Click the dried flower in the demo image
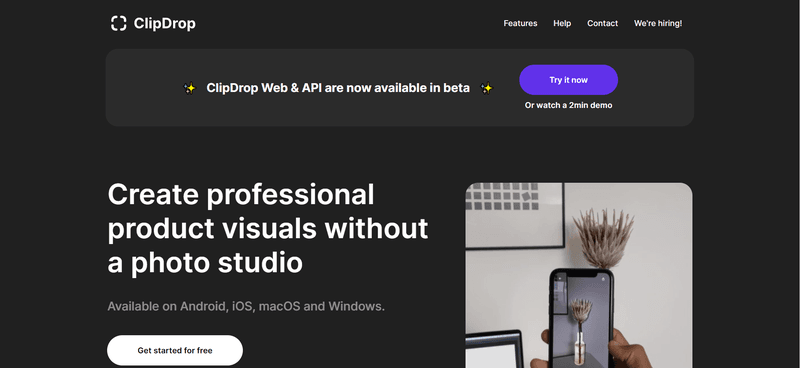Viewport: 800px width, 368px height. pyautogui.click(x=604, y=238)
